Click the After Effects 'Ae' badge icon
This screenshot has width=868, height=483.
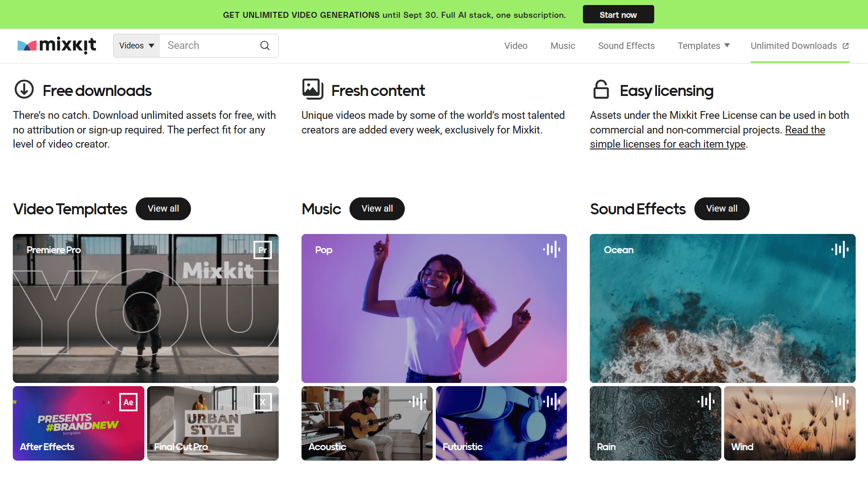tap(128, 402)
